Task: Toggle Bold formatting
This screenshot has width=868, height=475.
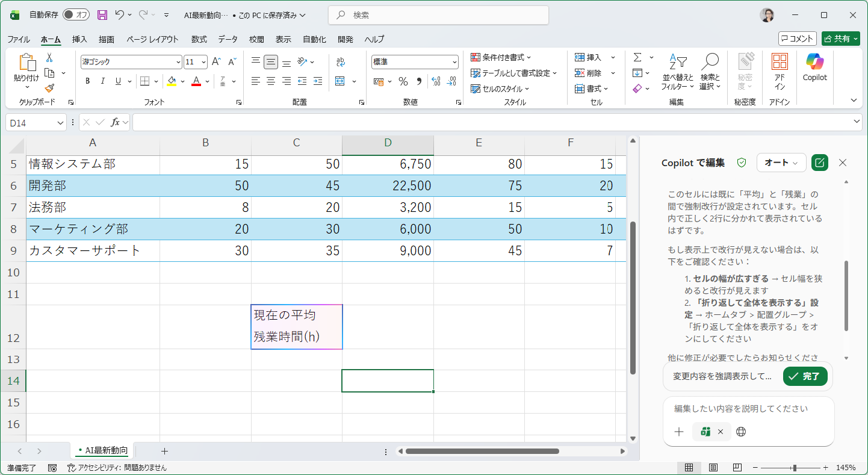Action: pyautogui.click(x=87, y=81)
